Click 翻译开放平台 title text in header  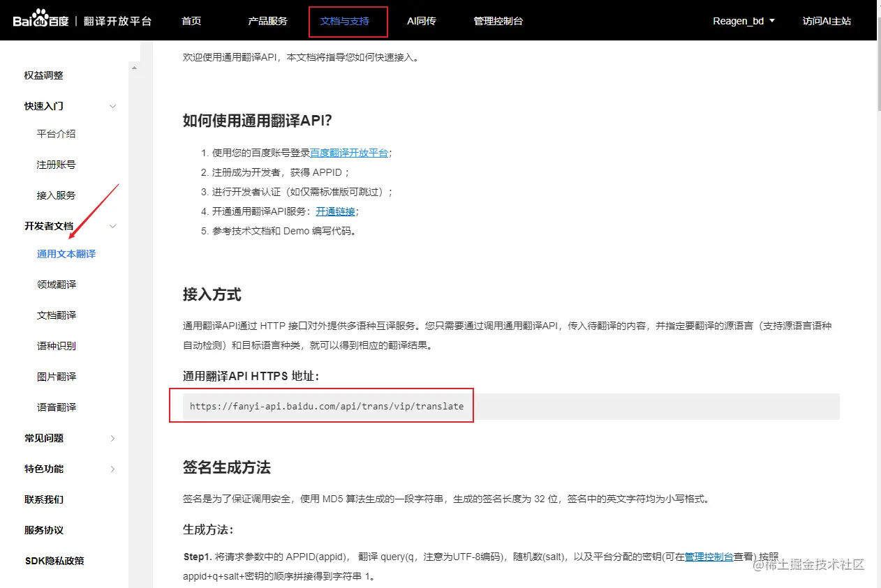117,21
